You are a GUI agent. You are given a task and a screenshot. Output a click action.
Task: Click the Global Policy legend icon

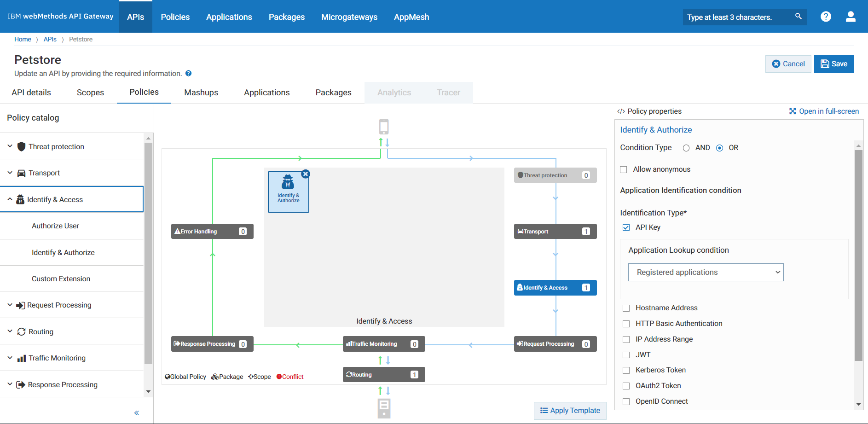tap(168, 377)
